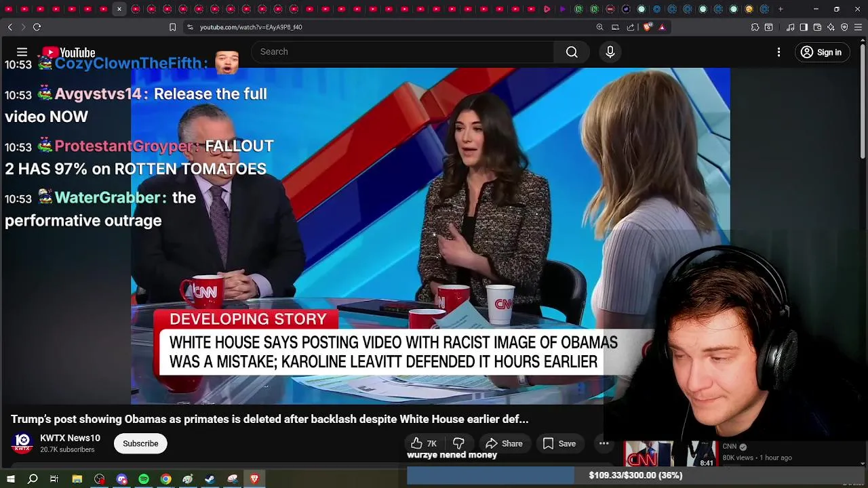Open Task View on the taskbar

click(x=54, y=479)
